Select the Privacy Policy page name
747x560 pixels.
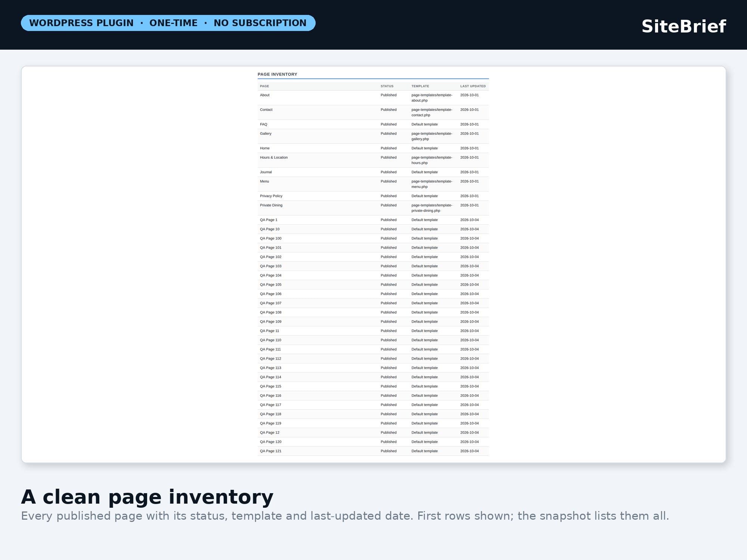click(271, 196)
